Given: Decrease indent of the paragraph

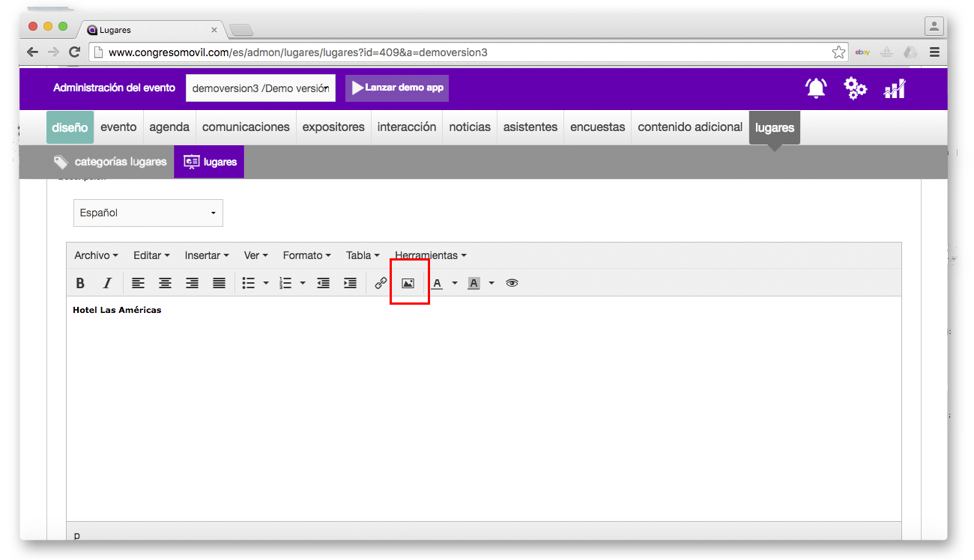Looking at the screenshot, I should [x=323, y=283].
